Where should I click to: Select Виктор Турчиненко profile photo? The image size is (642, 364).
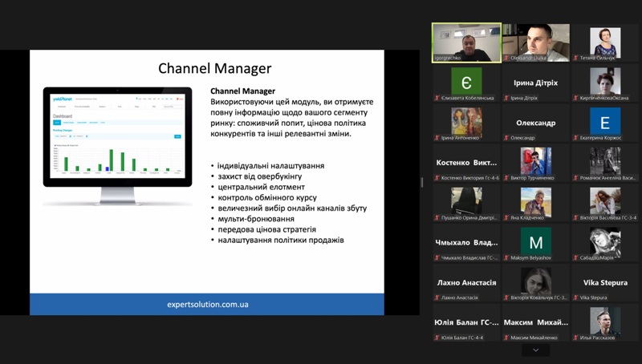pos(536,163)
